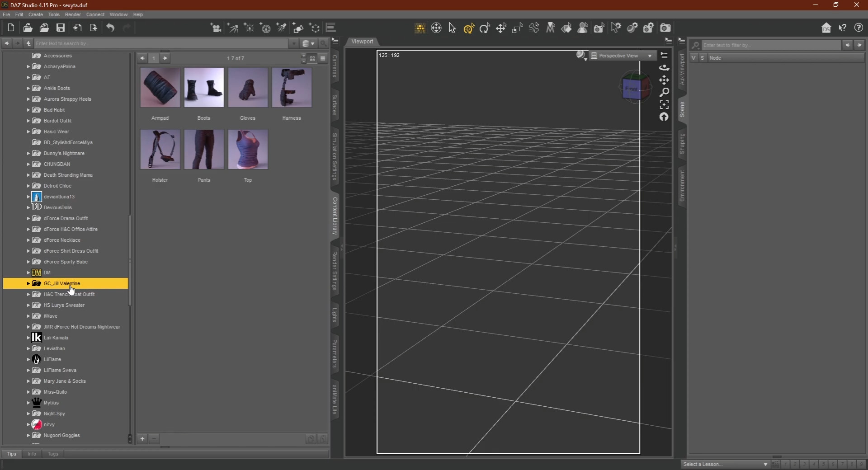Screen dimensions: 868x470
Task: Expand the Ankle Boots folder
Action: pyautogui.click(x=28, y=88)
